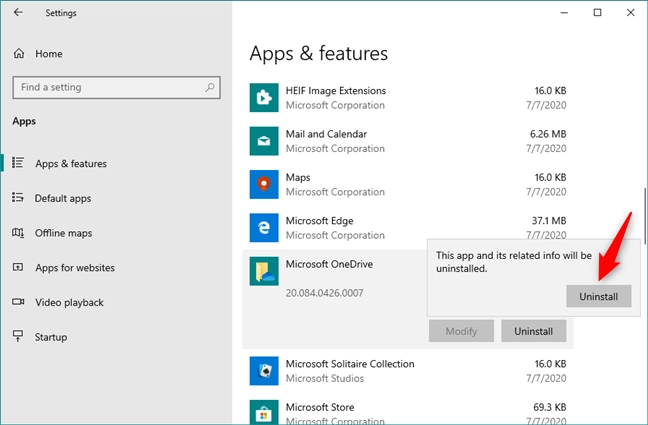Click the app list vertical scrollbar
Screen dimensions: 648x425
(x=645, y=216)
